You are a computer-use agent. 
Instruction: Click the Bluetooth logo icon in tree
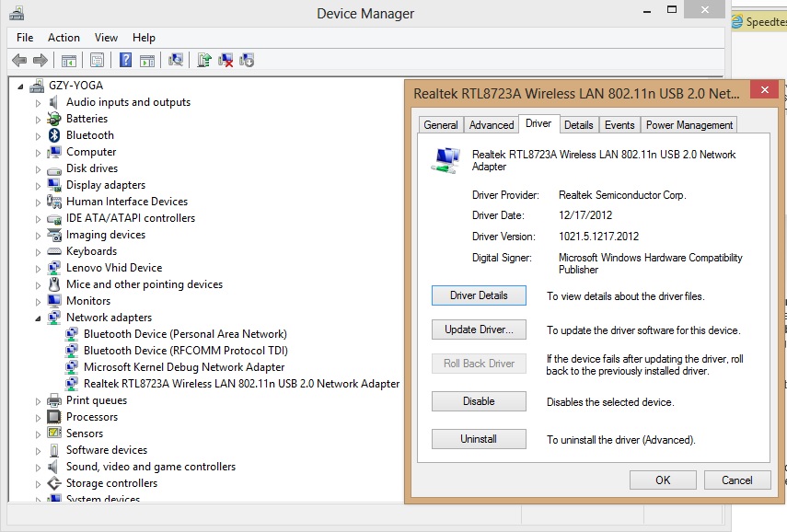pos(54,135)
